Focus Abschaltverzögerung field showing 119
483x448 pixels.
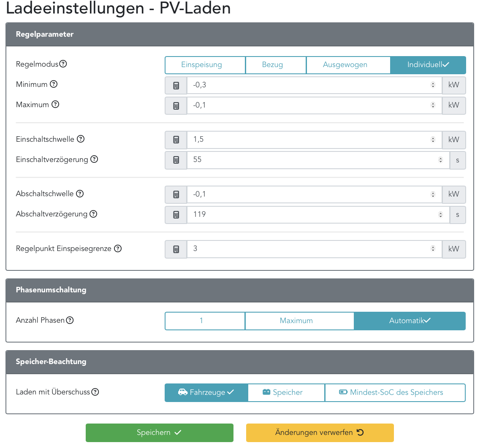(318, 215)
